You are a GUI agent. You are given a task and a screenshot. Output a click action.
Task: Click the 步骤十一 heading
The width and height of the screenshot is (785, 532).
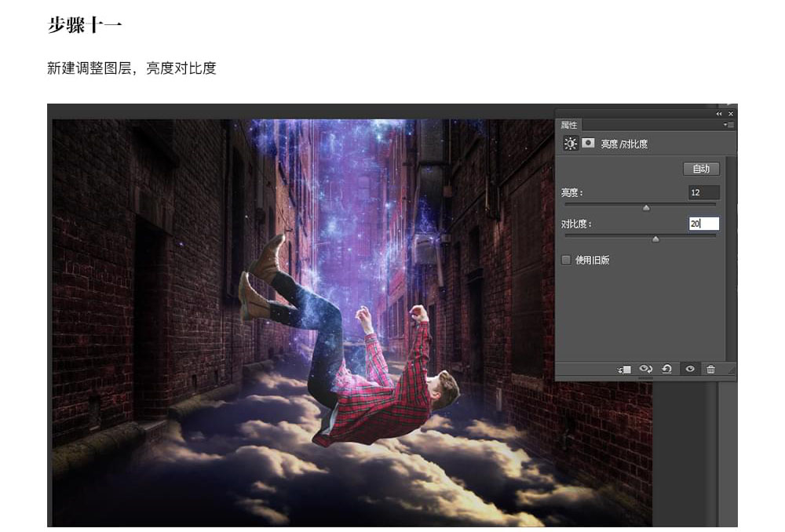click(x=85, y=24)
